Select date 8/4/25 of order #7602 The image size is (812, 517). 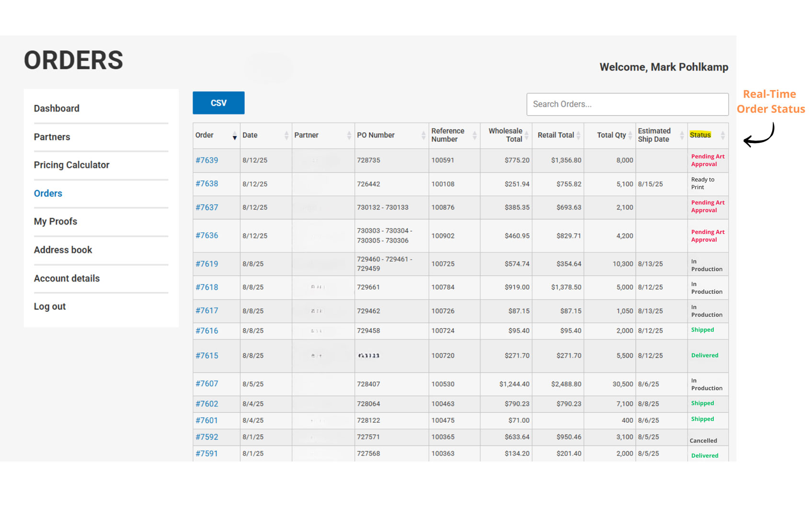[253, 404]
